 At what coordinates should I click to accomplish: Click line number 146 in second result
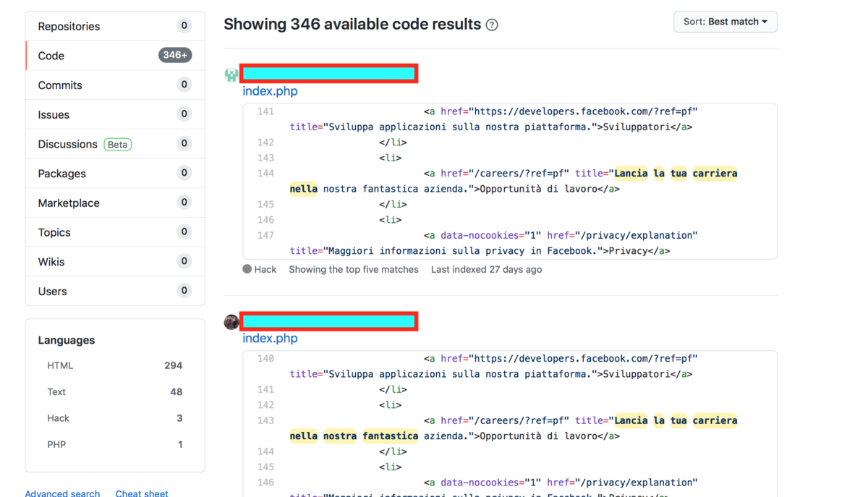(x=265, y=482)
